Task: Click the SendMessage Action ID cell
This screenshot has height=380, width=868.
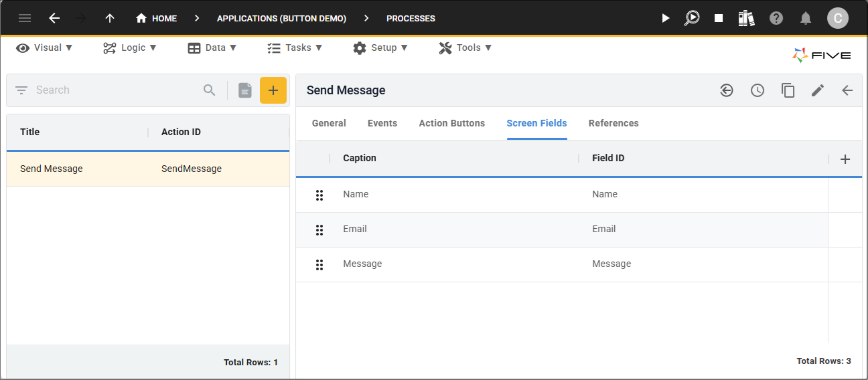Action: click(192, 169)
